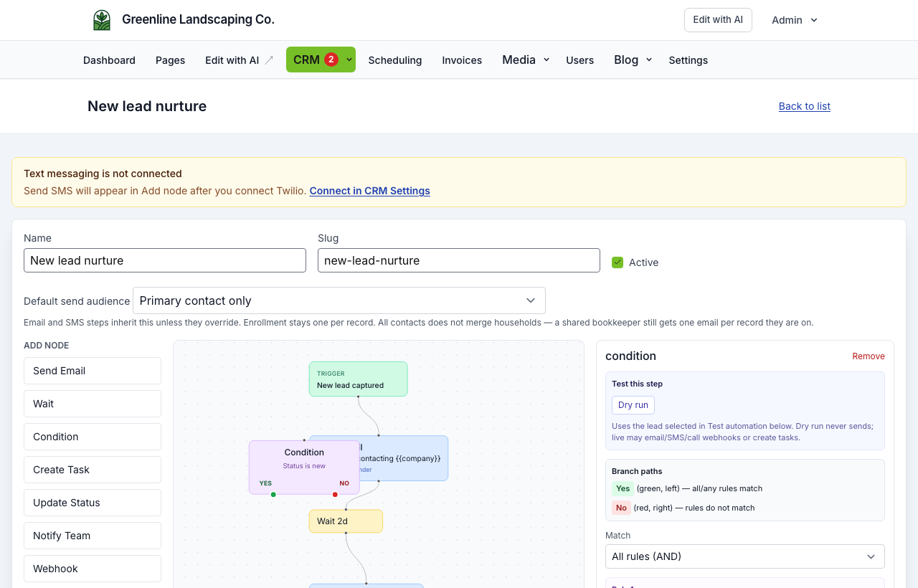This screenshot has height=588, width=918.
Task: Add an Update Status node
Action: 93,503
